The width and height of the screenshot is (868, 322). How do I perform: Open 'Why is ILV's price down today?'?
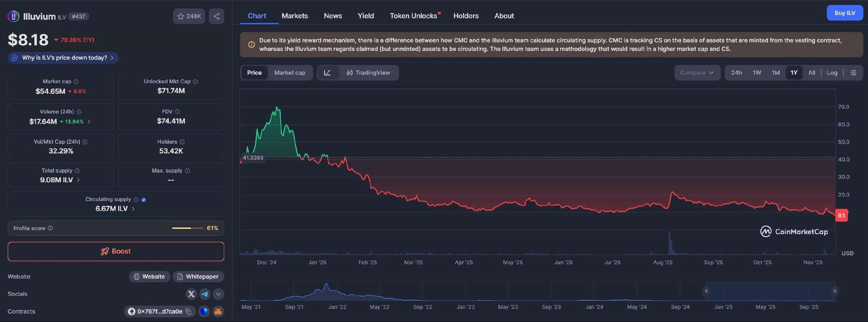[x=63, y=58]
